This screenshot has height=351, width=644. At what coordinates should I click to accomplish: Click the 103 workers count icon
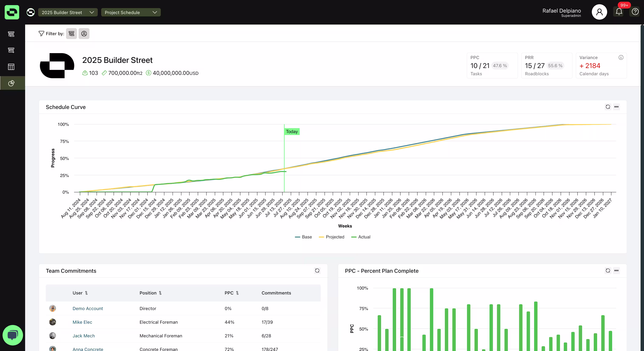(85, 73)
